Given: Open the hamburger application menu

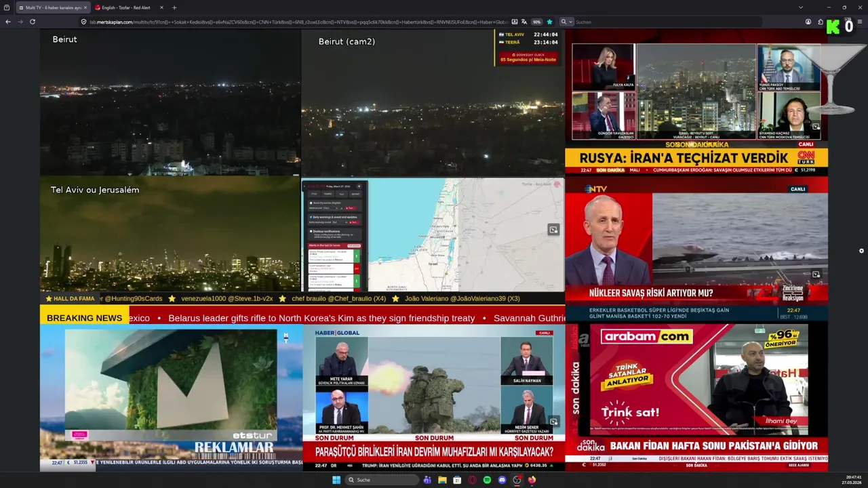Looking at the screenshot, I should point(860,22).
